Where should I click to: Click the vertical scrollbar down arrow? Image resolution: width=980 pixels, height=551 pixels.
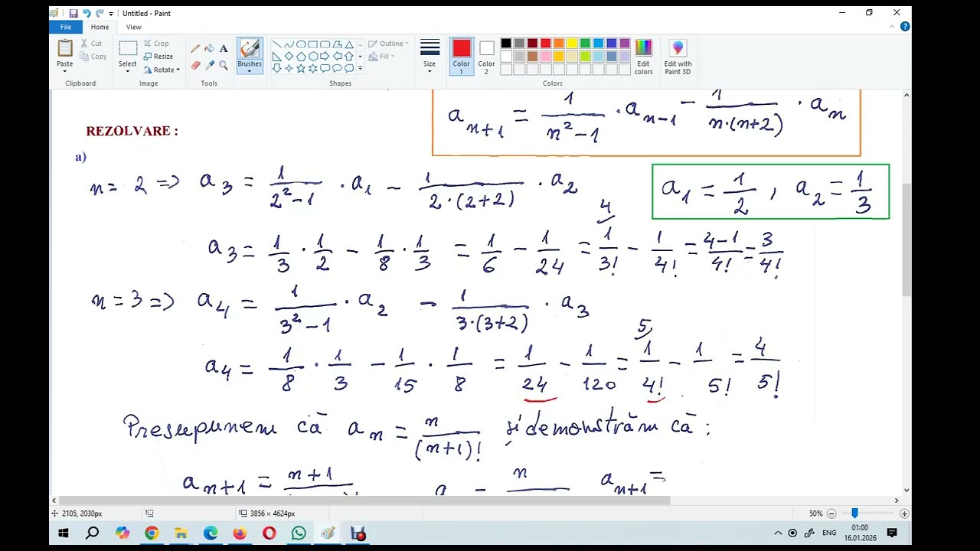pyautogui.click(x=906, y=491)
